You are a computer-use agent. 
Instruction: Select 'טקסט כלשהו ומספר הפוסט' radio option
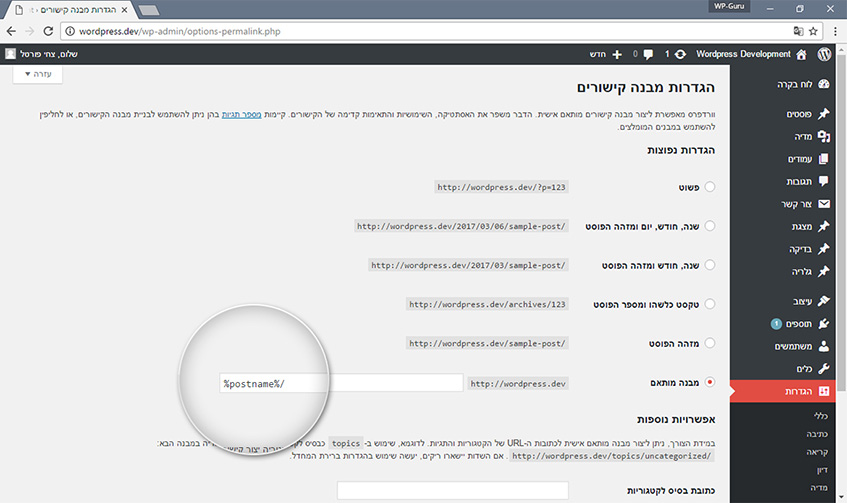click(710, 304)
